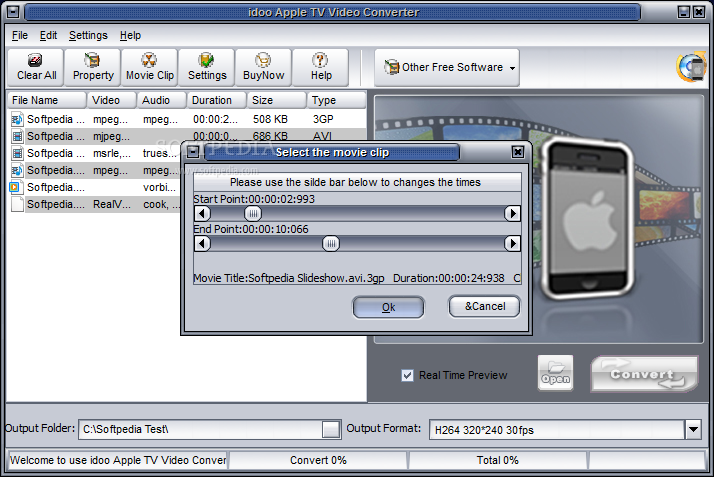
Task: Select the Movie Clip tool
Action: pyautogui.click(x=149, y=67)
